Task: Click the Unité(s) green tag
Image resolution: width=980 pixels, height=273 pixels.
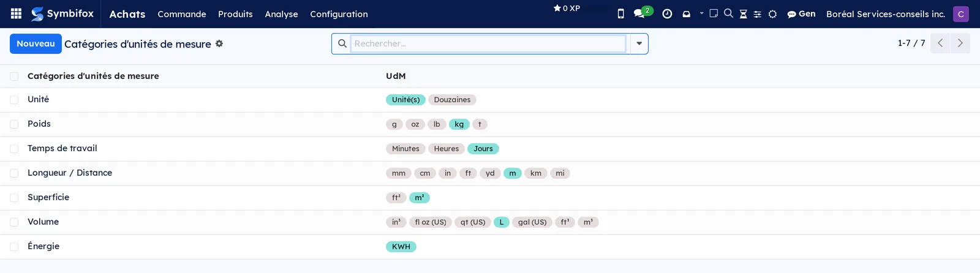Action: [405, 100]
